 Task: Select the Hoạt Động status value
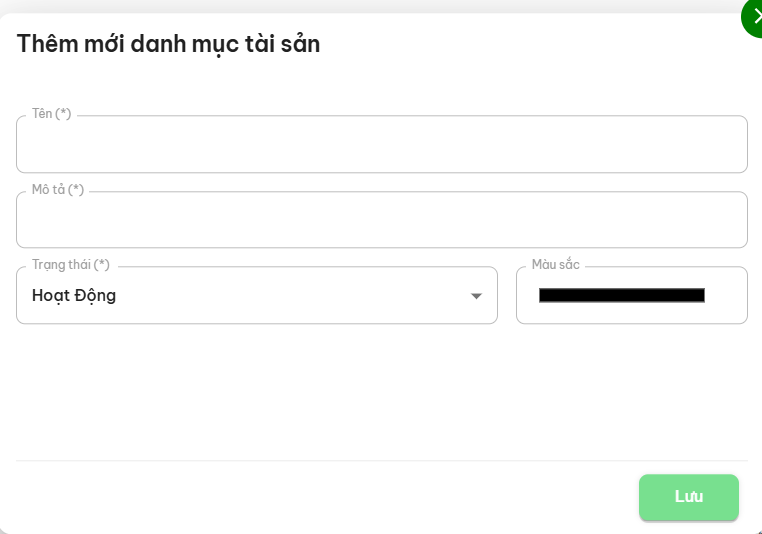[x=74, y=296]
